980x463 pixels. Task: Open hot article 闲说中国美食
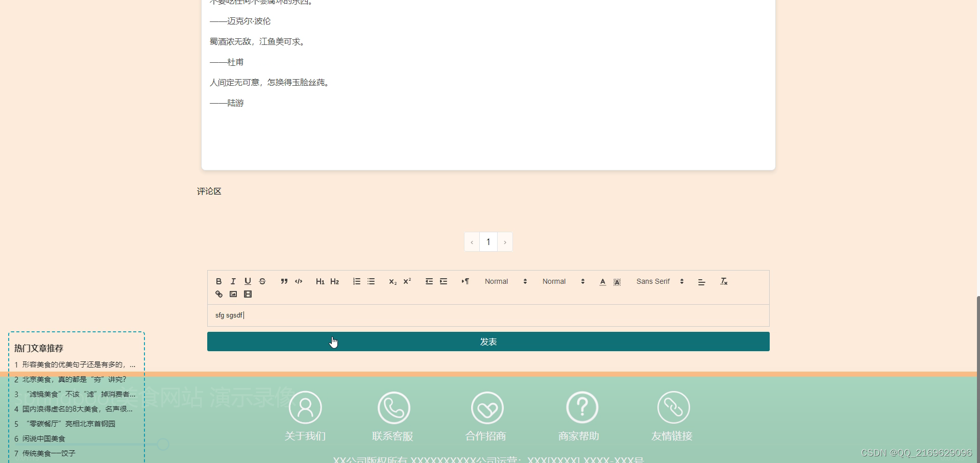pos(40,438)
